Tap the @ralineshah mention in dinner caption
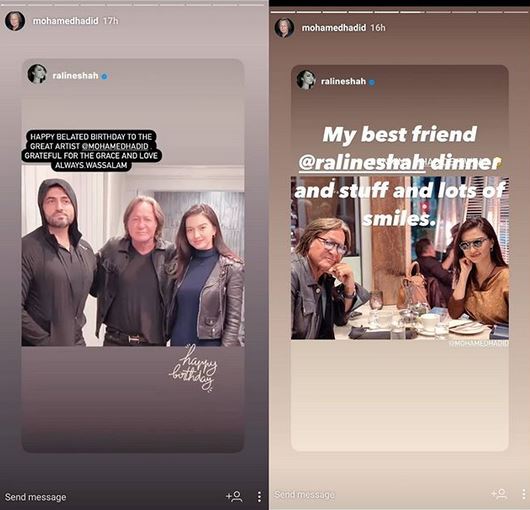Viewport: 530px width, 510px height. click(x=362, y=163)
